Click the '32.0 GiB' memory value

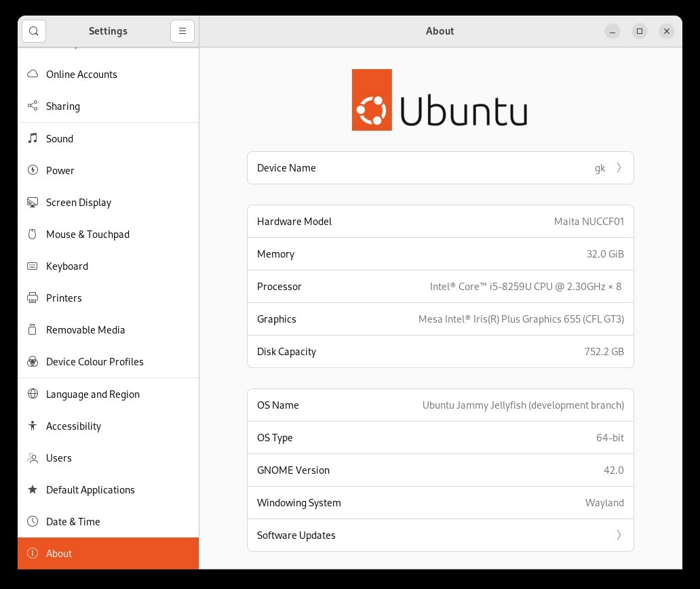605,254
